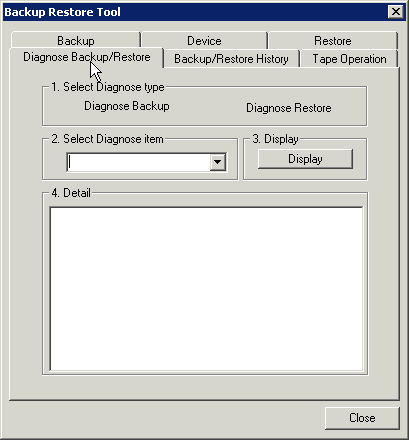Click the Display button
The width and height of the screenshot is (409, 440).
click(x=305, y=159)
